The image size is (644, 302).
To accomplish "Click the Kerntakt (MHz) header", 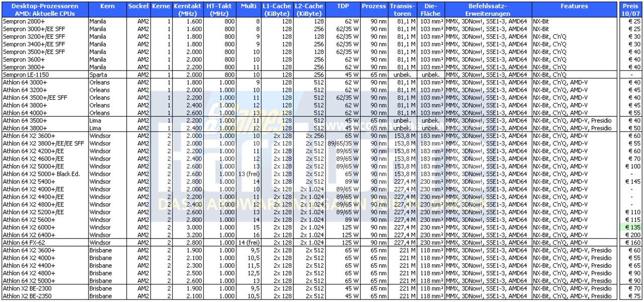I will pyautogui.click(x=187, y=10).
